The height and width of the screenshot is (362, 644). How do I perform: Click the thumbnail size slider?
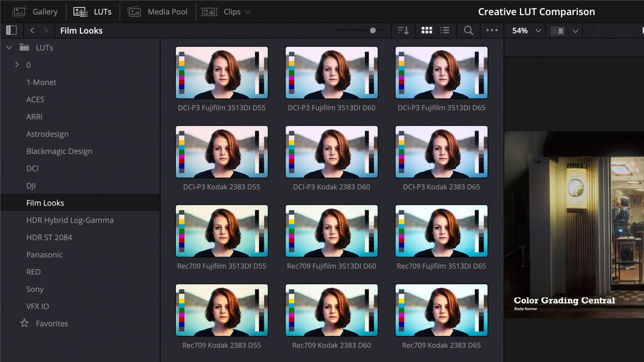pos(373,31)
